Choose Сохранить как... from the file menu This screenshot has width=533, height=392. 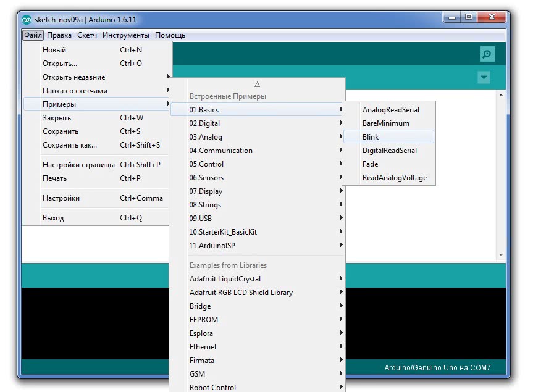(x=70, y=145)
